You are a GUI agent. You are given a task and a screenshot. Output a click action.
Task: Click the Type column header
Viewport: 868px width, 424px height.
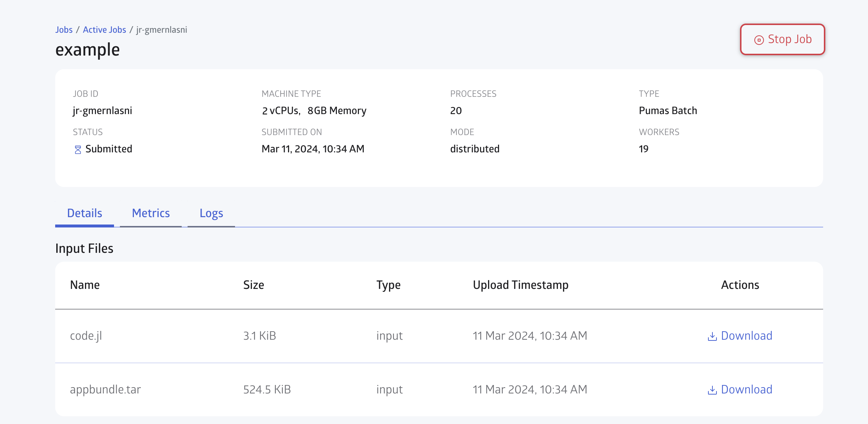(388, 285)
